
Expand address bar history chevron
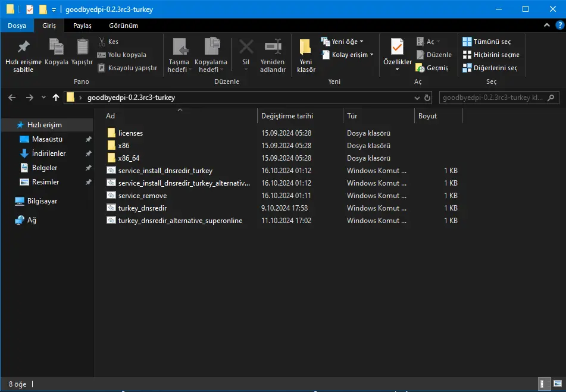point(417,98)
